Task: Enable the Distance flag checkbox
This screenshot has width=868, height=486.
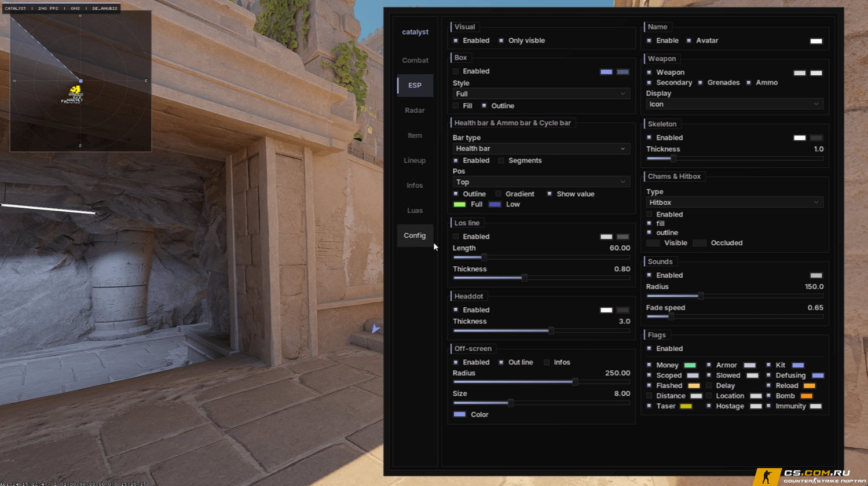Action: [x=649, y=396]
